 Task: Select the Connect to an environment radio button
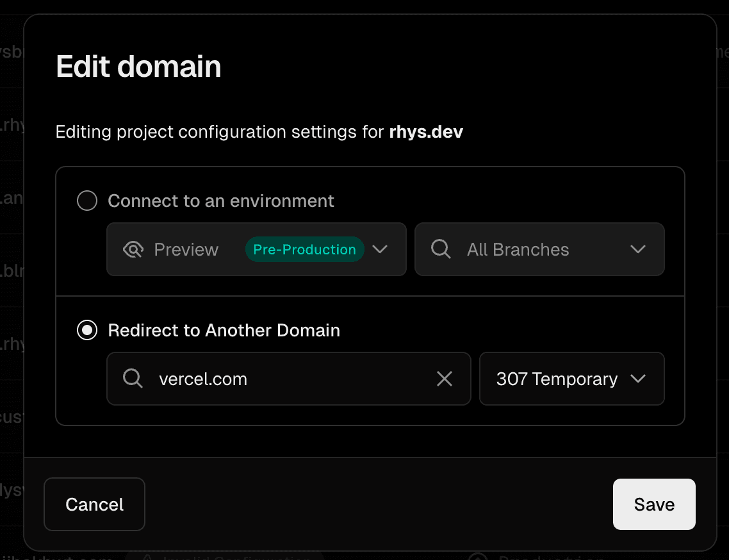pyautogui.click(x=86, y=201)
